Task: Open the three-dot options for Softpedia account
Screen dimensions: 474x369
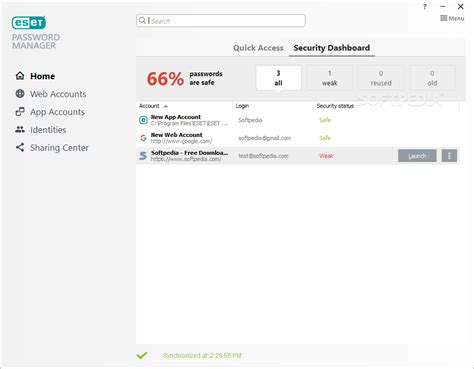Action: pyautogui.click(x=449, y=156)
